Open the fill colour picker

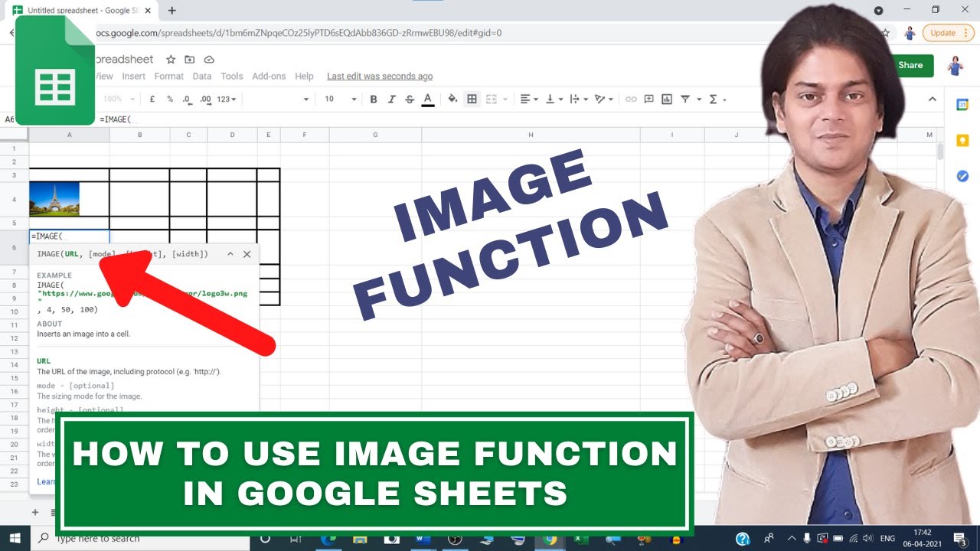452,99
